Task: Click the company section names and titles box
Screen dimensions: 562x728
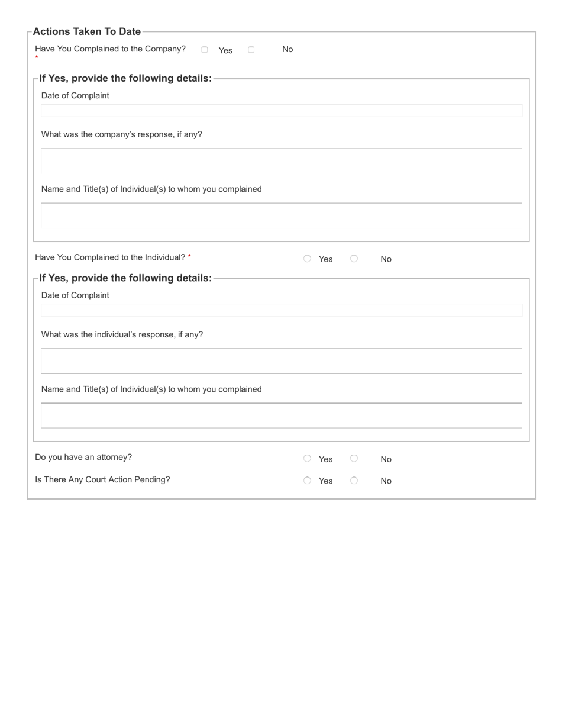Action: pos(282,215)
